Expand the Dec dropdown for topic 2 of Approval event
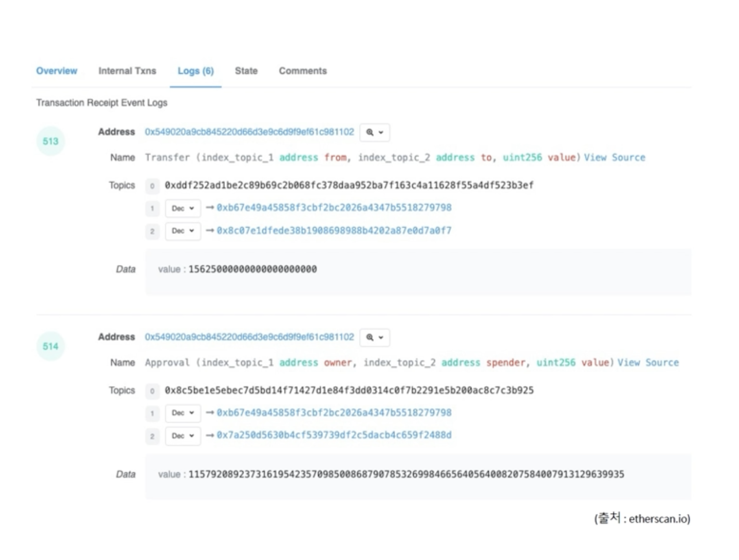The height and width of the screenshot is (560, 739). tap(183, 435)
